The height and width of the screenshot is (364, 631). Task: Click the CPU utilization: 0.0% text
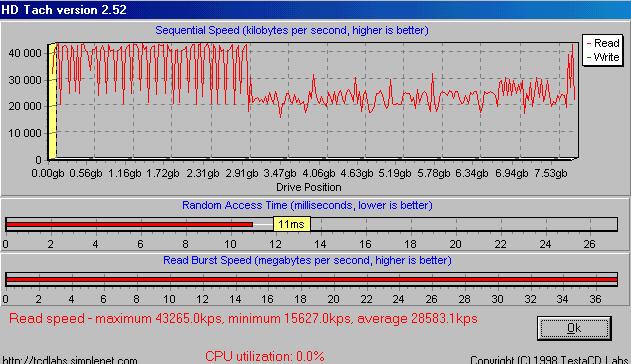click(265, 357)
